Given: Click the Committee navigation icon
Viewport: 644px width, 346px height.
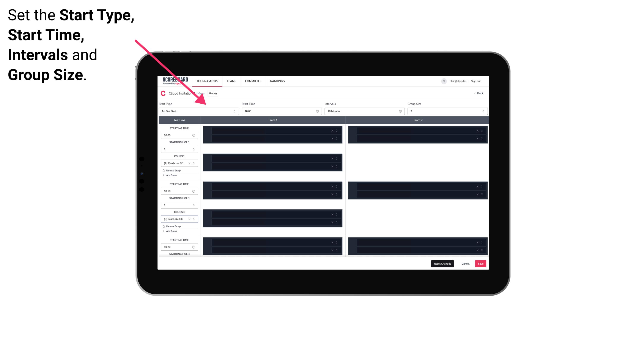Looking at the screenshot, I should tap(253, 81).
